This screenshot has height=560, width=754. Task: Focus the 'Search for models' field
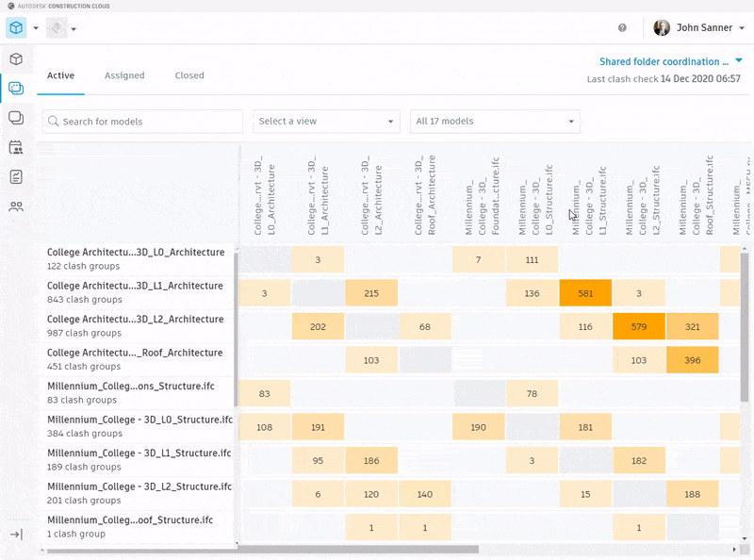pyautogui.click(x=142, y=122)
